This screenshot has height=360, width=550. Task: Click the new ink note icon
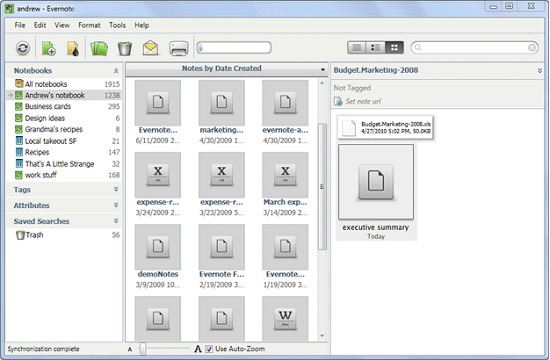[x=73, y=48]
